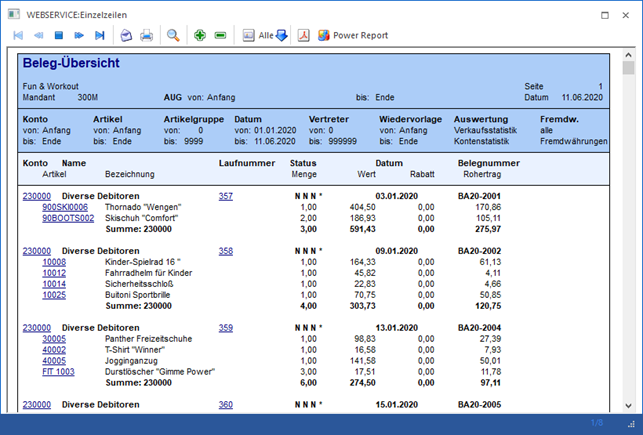Jump to the last report page

99,35
